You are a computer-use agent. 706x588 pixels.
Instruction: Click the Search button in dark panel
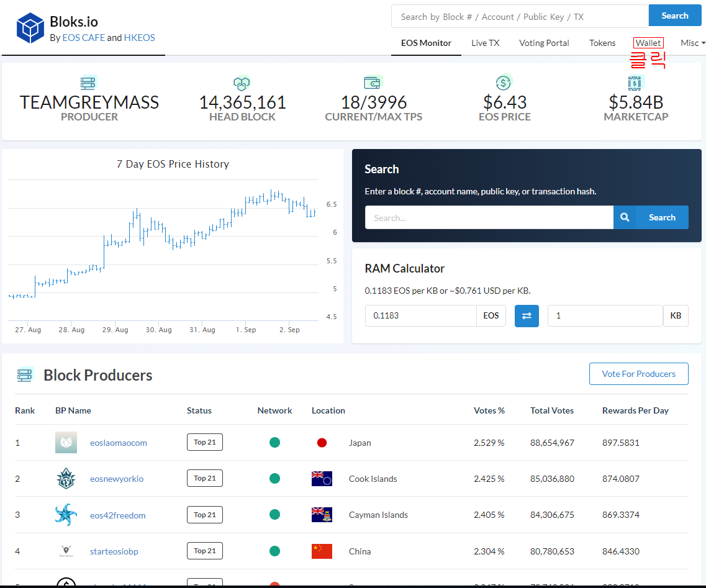pos(662,217)
